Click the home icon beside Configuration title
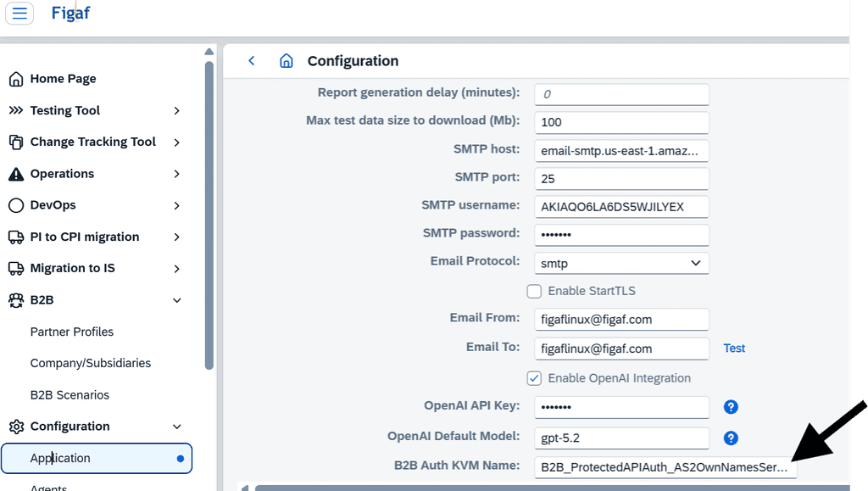 (287, 61)
